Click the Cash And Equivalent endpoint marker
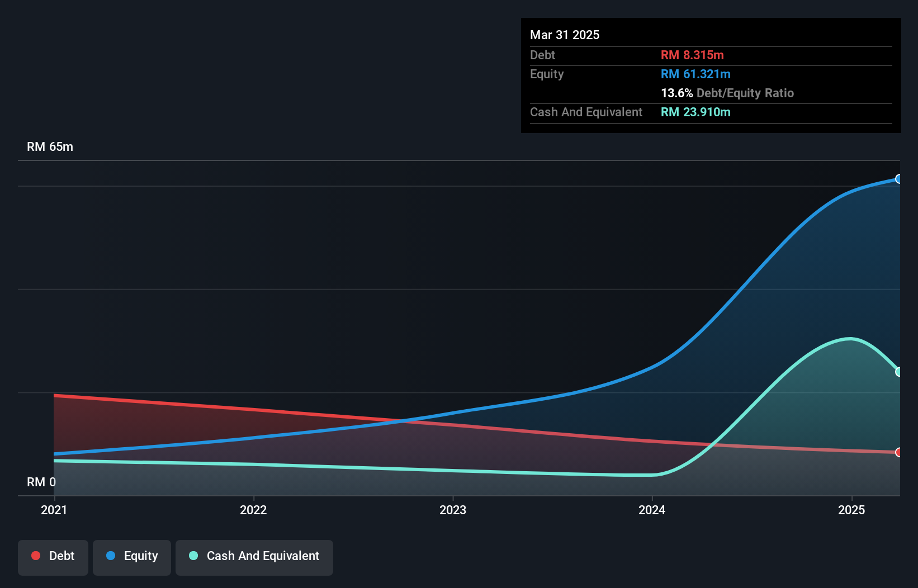 (898, 372)
